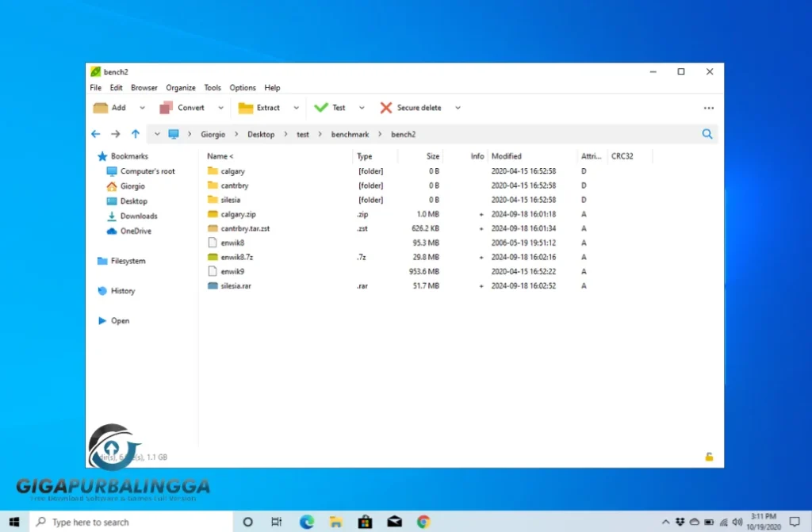Open the dropdown arrow next to Extract
Viewport: 812px width, 532px height.
tap(297, 108)
